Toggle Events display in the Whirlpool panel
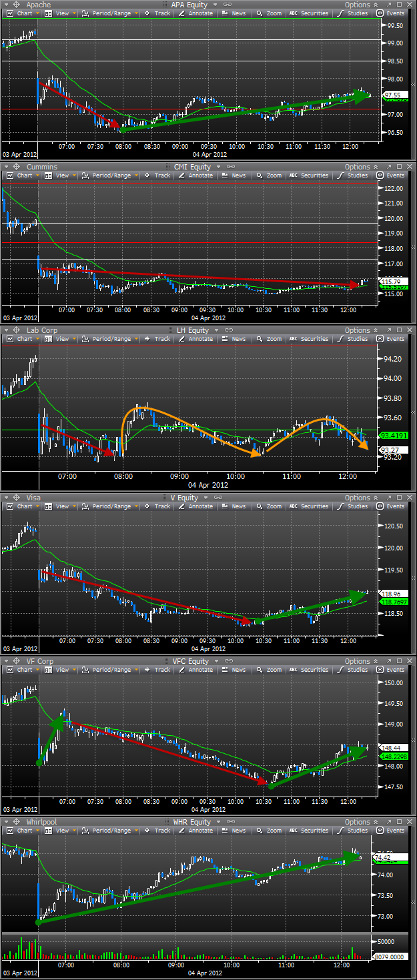Image resolution: width=417 pixels, height=980 pixels. click(390, 831)
